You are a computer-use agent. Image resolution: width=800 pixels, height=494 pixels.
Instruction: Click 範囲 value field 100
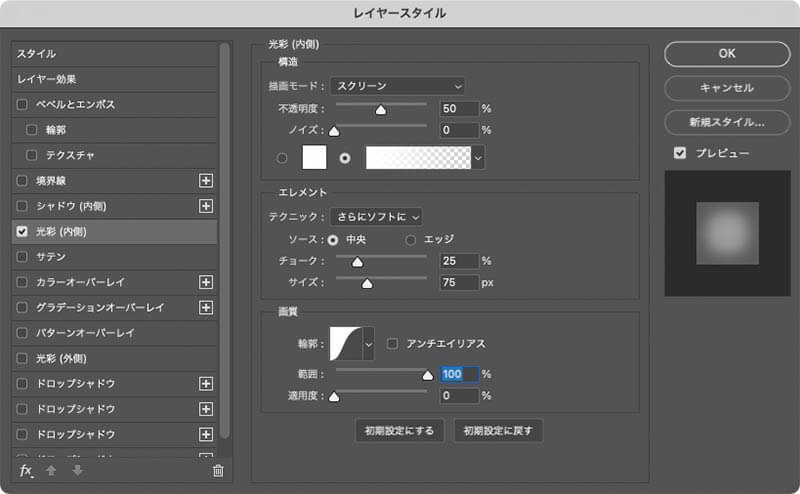[x=459, y=374]
